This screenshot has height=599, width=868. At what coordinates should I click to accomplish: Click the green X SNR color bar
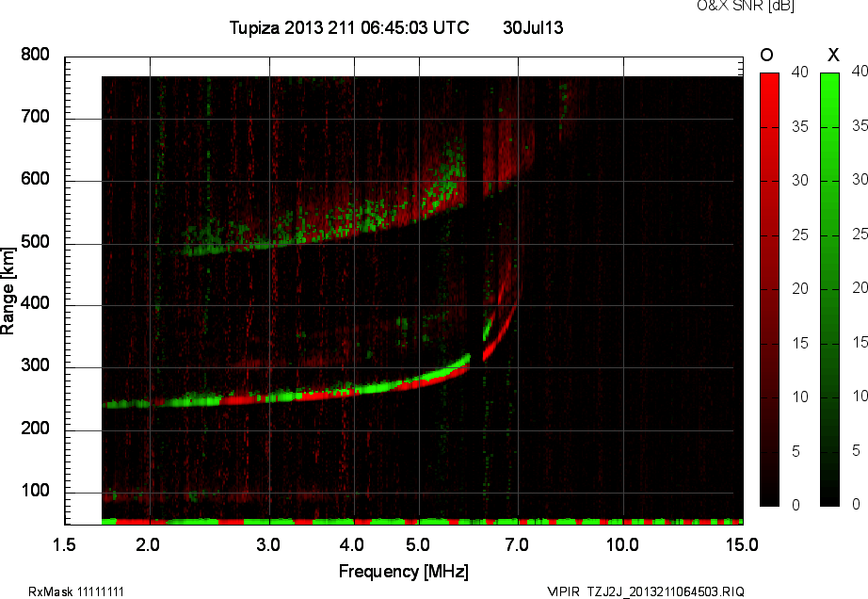click(829, 289)
